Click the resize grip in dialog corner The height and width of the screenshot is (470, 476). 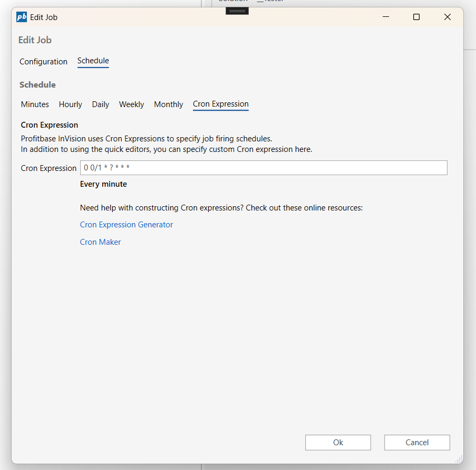[459, 459]
